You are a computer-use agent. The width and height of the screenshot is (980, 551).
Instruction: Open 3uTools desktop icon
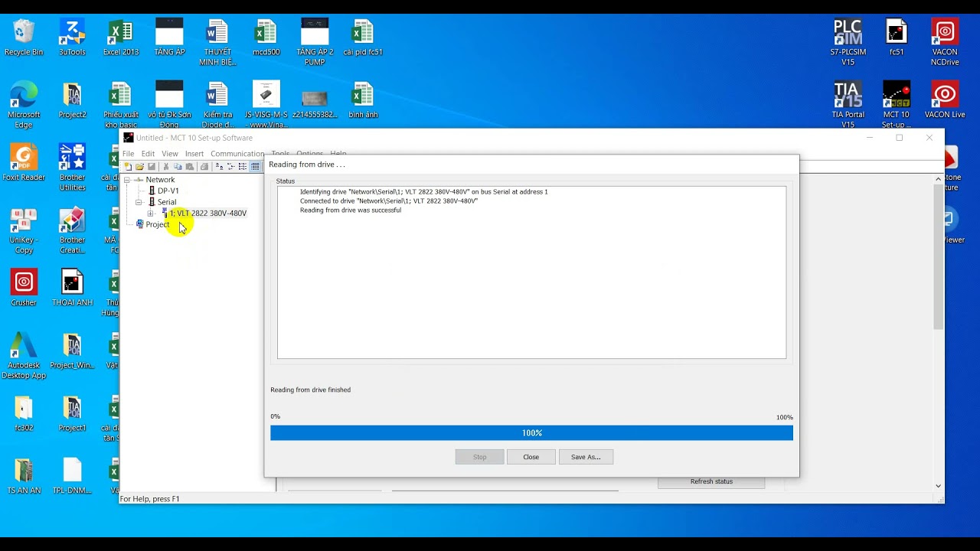coord(72,38)
